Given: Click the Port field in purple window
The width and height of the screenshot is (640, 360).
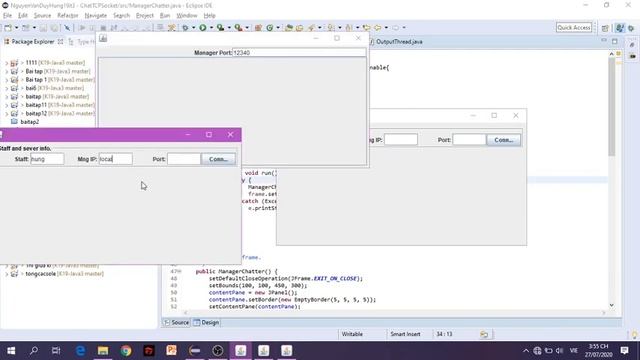Looking at the screenshot, I should [184, 159].
